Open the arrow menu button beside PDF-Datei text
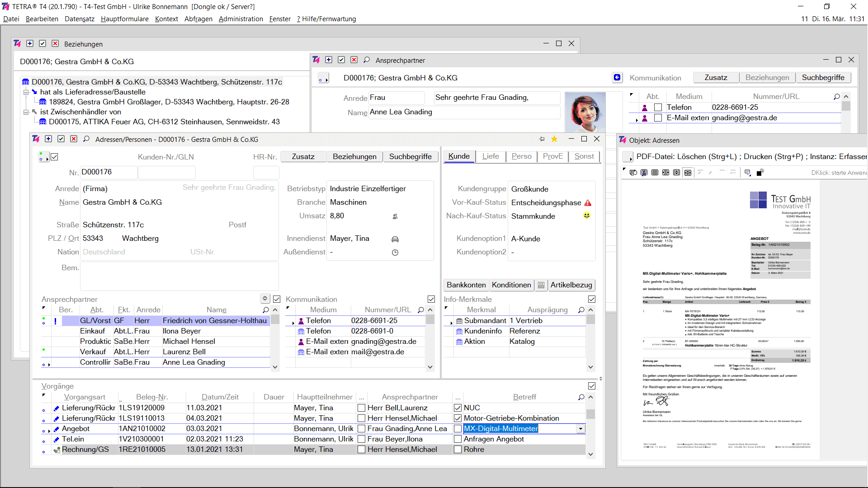868x488 pixels. [x=628, y=157]
